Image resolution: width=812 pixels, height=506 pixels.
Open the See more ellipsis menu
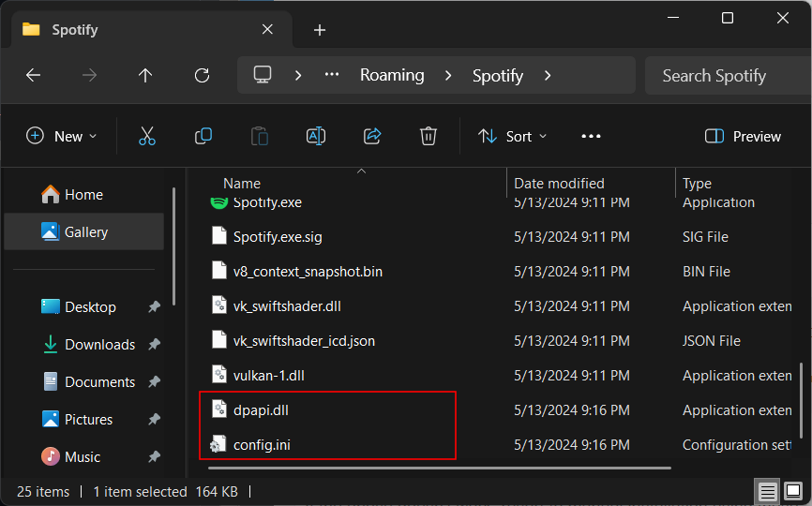click(x=591, y=136)
